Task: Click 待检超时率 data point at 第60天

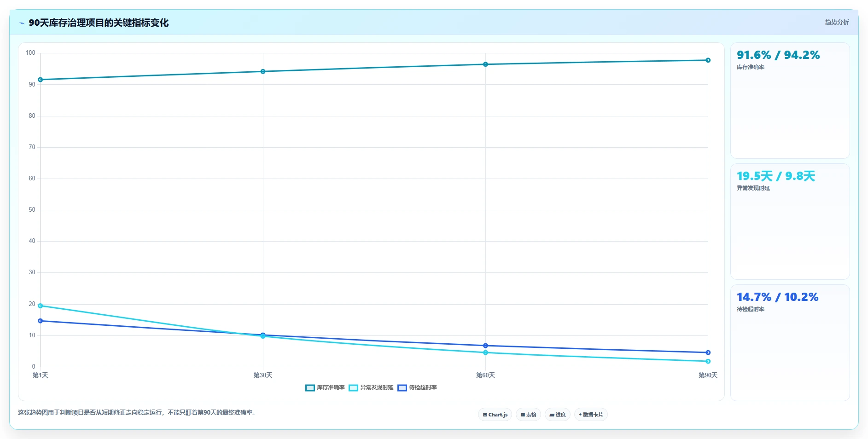Action: coord(485,346)
